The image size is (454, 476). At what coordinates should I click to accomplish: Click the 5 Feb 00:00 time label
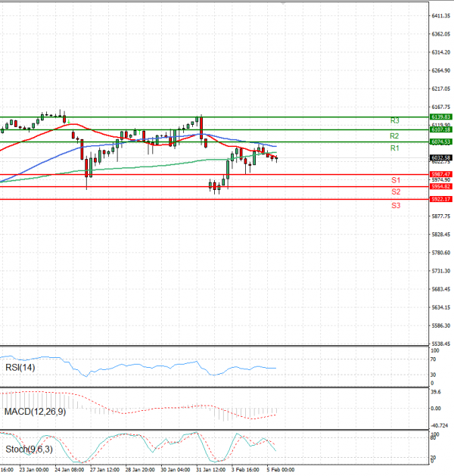[x=281, y=470]
